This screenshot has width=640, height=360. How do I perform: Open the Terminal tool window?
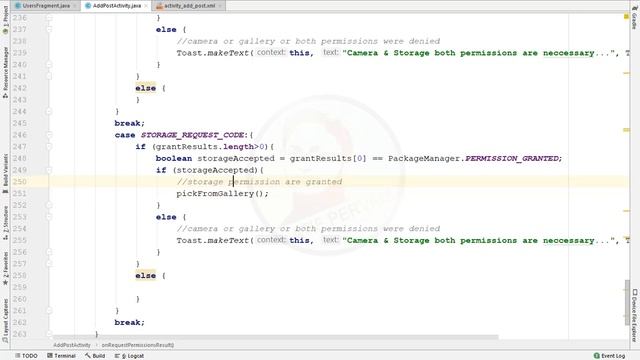pos(61,356)
